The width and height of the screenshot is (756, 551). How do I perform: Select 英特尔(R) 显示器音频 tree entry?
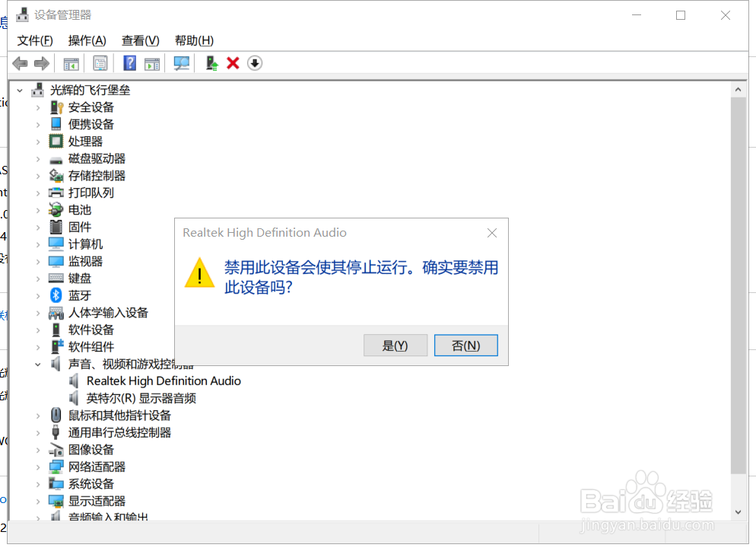141,399
